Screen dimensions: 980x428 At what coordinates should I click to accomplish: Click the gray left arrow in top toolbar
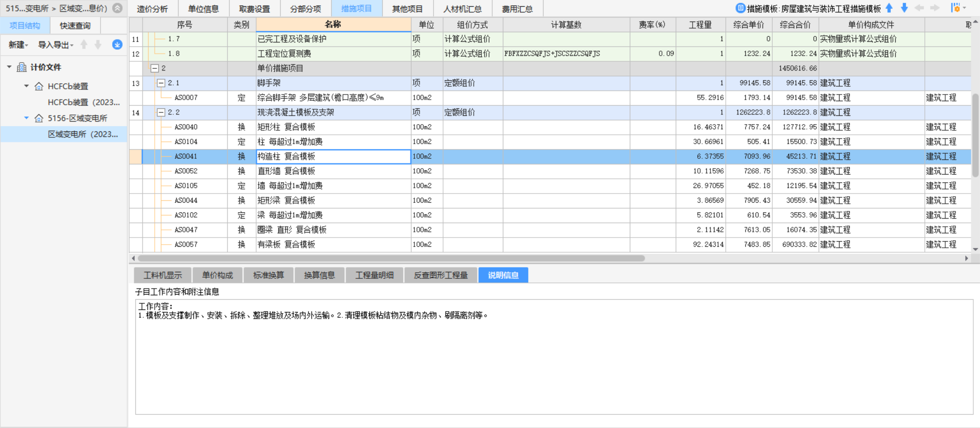pos(920,8)
